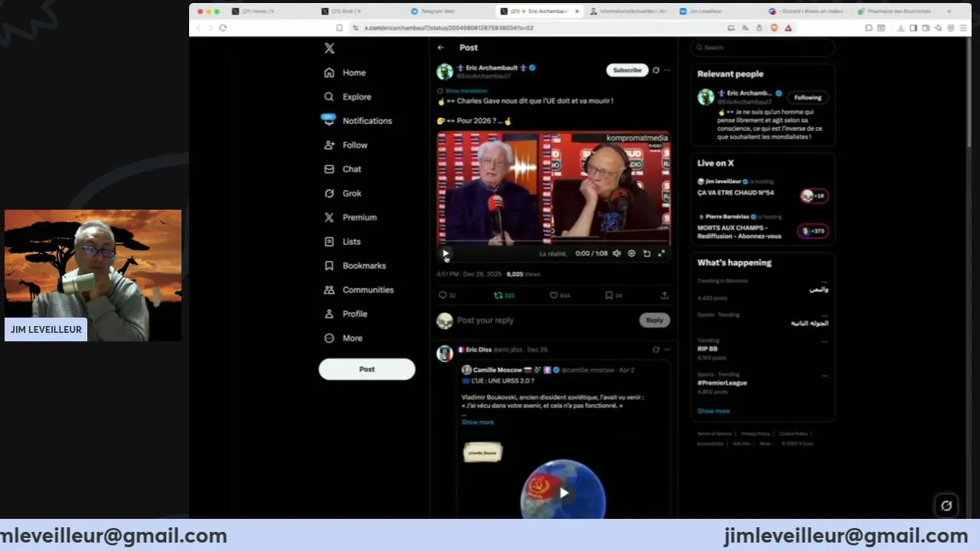Open the RIP BB trending topic
Viewport: 980px width, 551px height.
point(707,349)
